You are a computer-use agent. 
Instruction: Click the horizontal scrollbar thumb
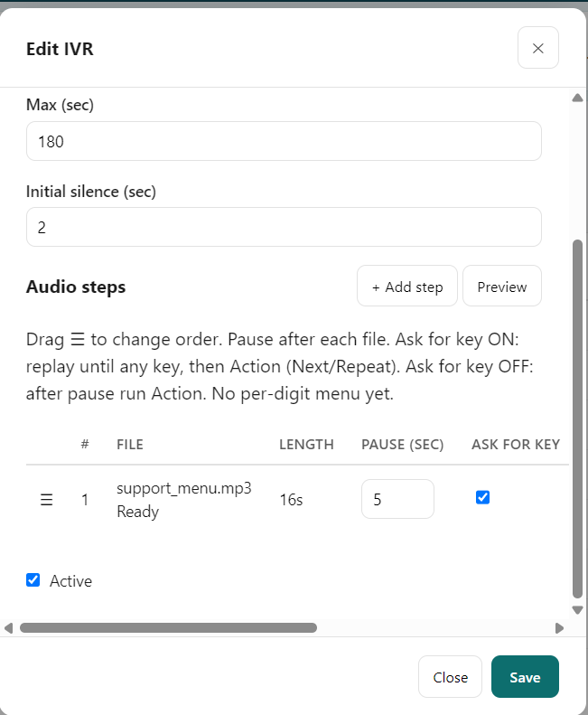168,628
